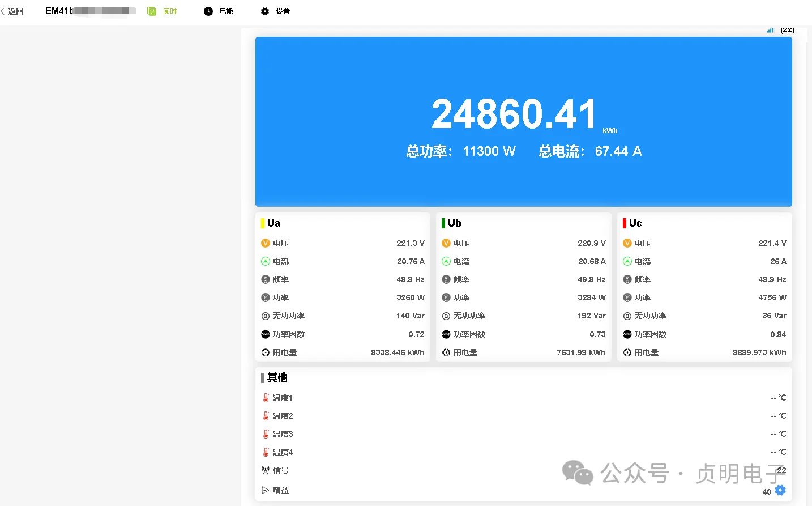Click the 温度1 thermometer icon
The height and width of the screenshot is (506, 812).
(266, 398)
